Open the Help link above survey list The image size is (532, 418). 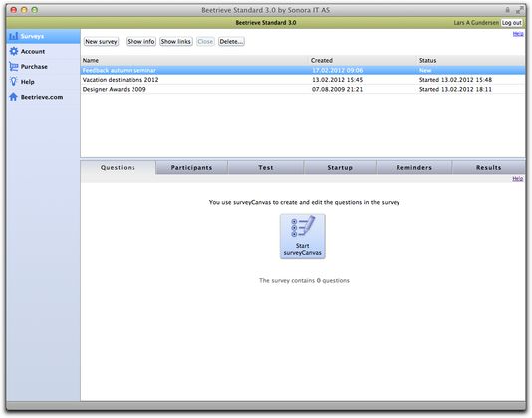518,33
